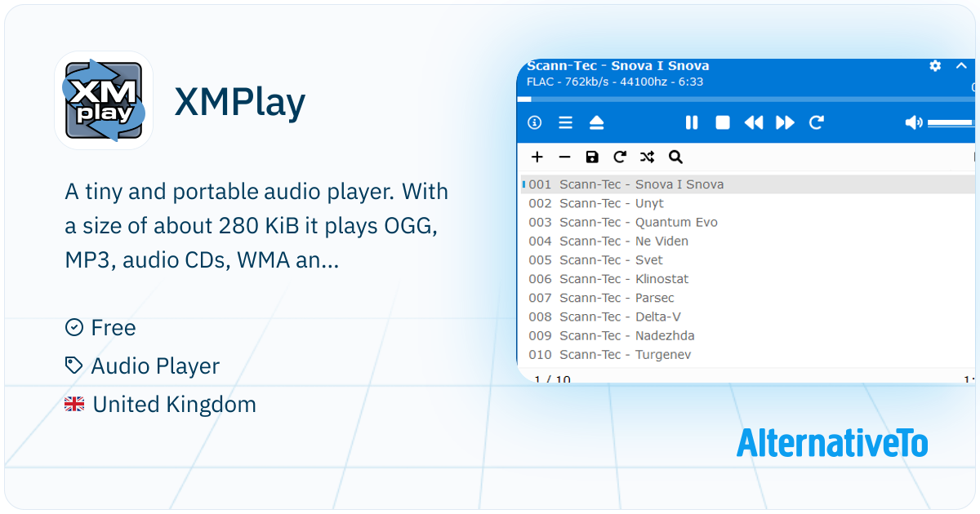This screenshot has height=514, width=980.
Task: Select track 003 Quantum Evo
Action: point(747,222)
